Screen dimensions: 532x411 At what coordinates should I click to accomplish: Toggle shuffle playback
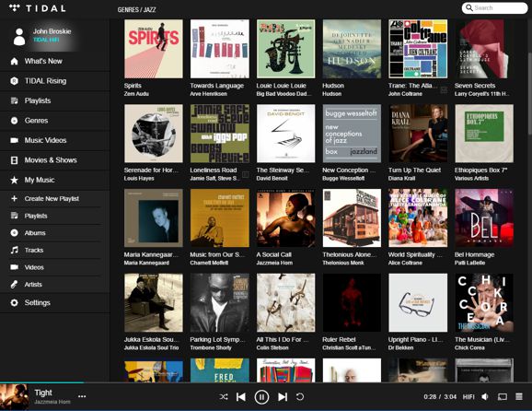(x=224, y=396)
